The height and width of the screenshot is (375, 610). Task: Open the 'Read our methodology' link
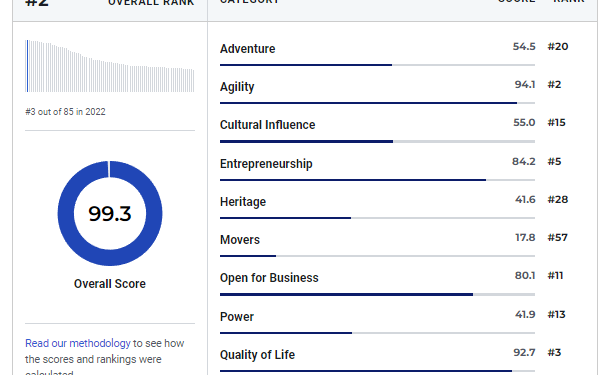point(78,343)
